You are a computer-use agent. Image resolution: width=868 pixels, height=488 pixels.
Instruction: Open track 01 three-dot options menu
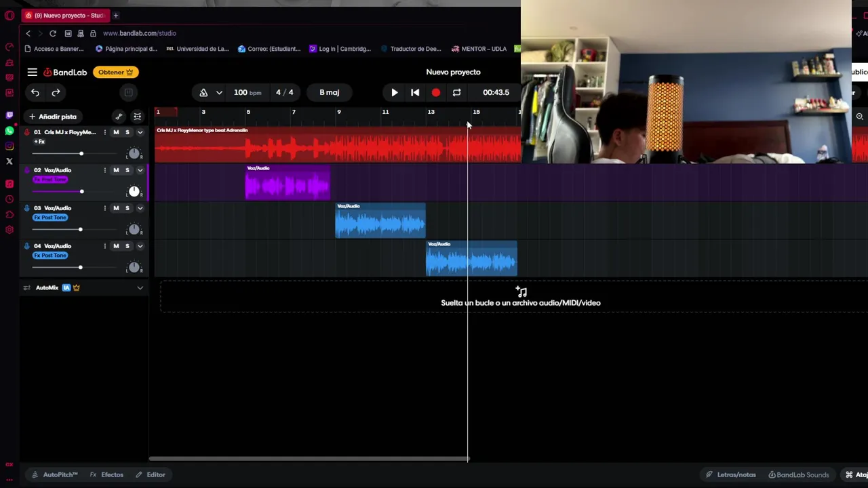click(104, 132)
